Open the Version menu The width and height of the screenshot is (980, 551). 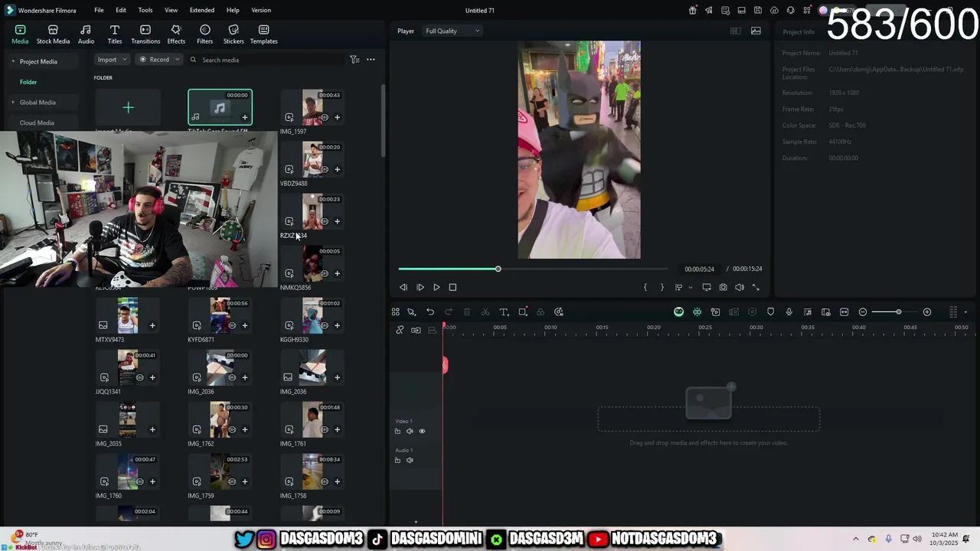(261, 10)
